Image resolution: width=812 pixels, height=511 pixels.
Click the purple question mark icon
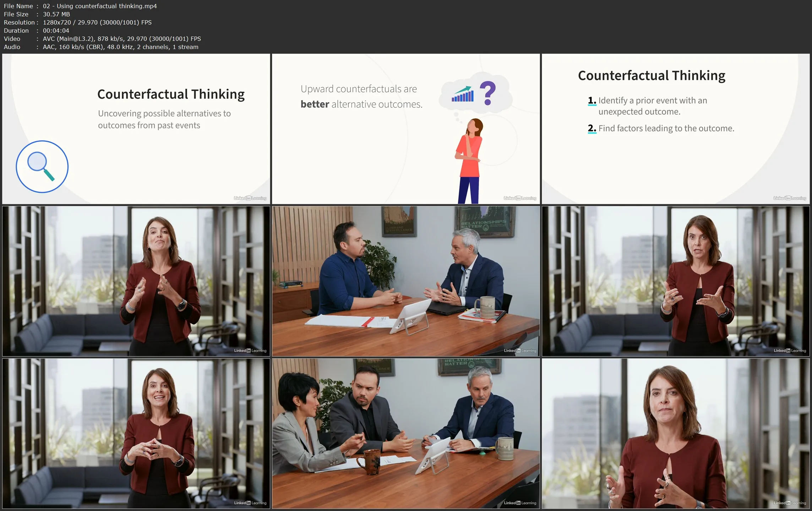487,93
